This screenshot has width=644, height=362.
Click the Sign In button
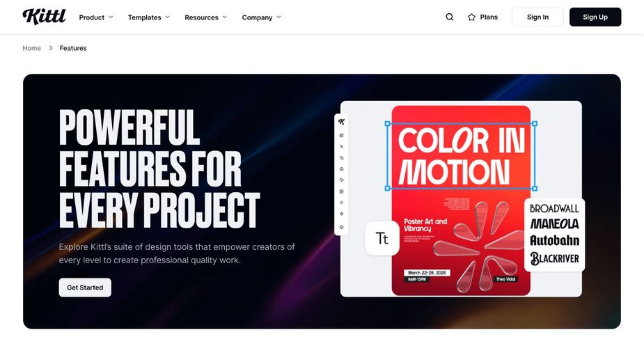[x=537, y=17]
